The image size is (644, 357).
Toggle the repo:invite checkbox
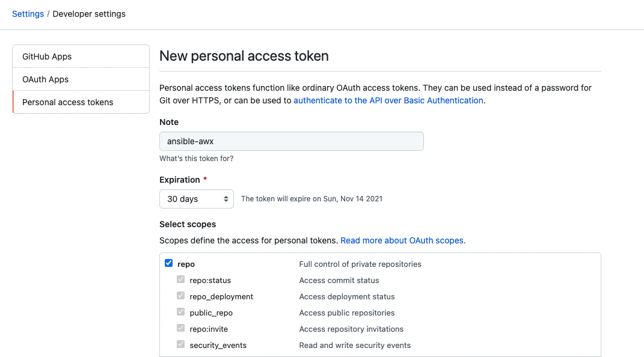pos(180,328)
